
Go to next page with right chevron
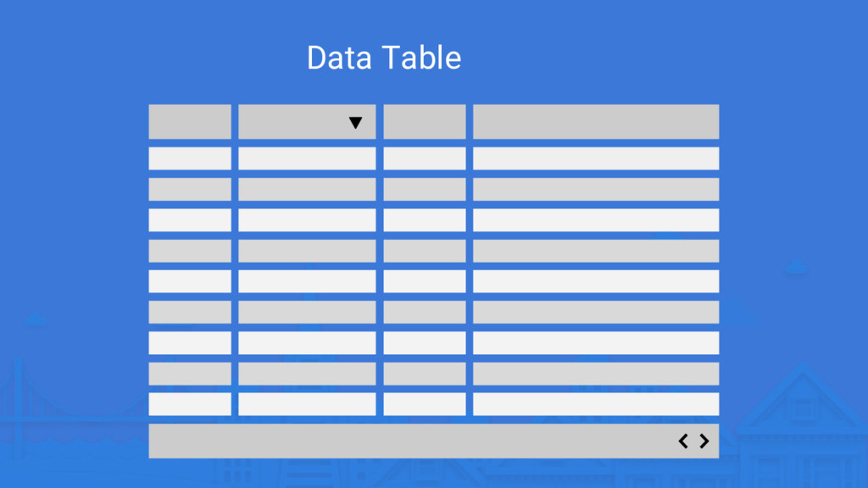coord(704,441)
